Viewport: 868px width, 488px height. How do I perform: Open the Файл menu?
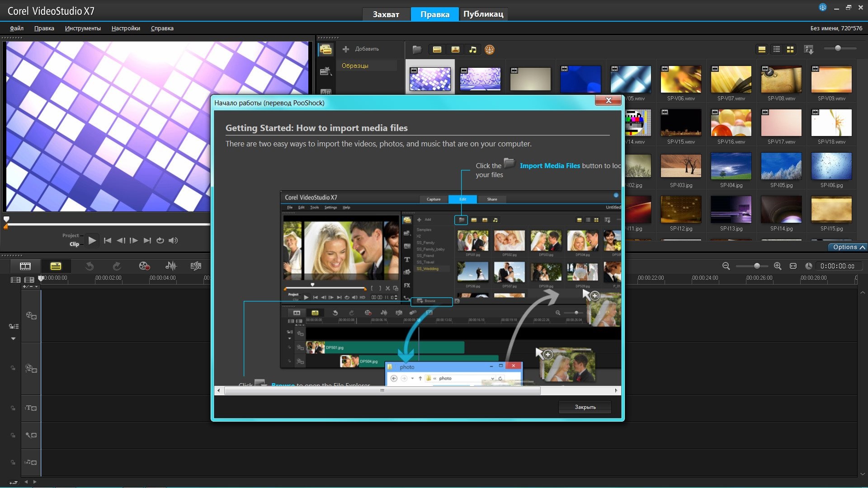17,28
